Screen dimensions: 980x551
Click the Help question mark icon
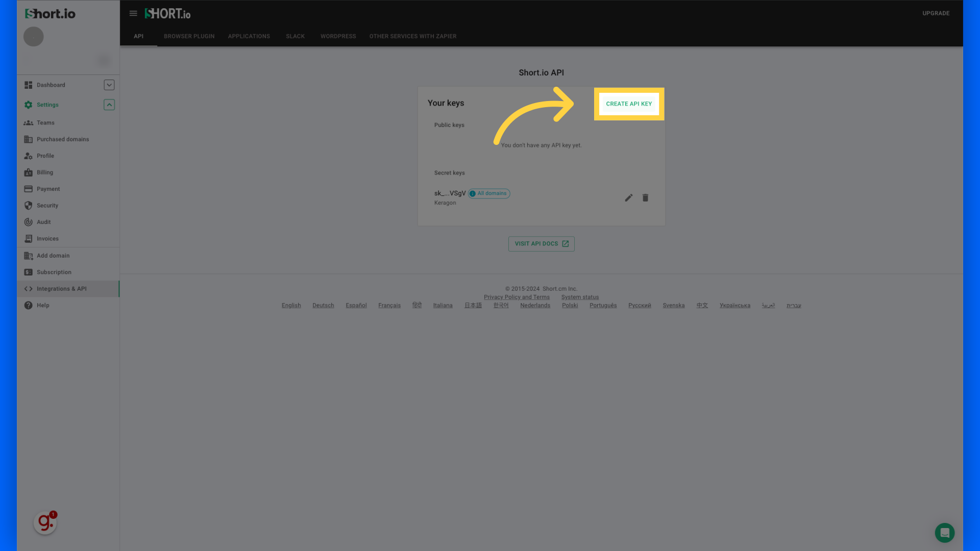pos(29,306)
